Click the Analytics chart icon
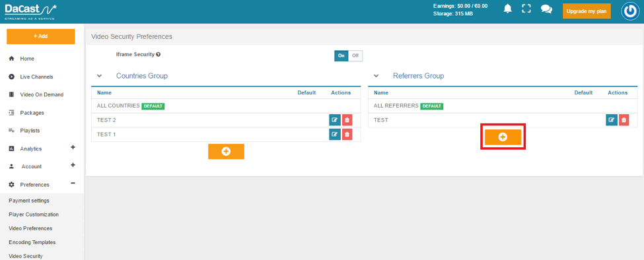 (11, 149)
